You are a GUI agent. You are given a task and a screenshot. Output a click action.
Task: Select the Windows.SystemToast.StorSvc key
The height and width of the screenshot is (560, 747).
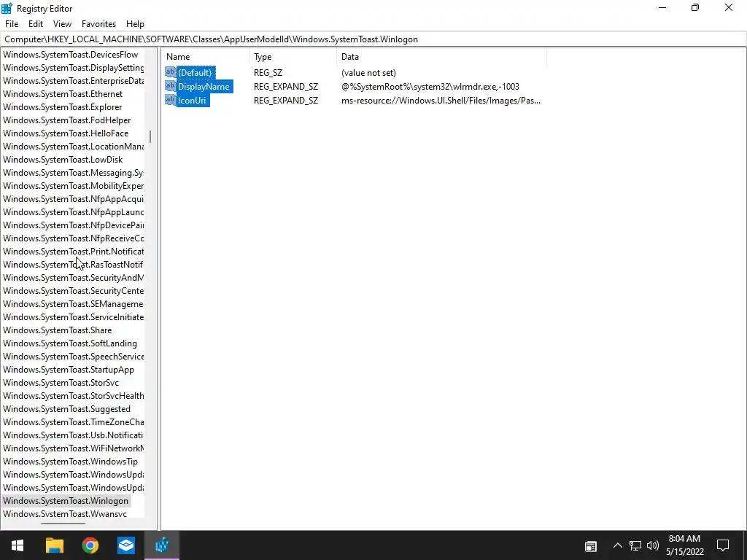61,382
